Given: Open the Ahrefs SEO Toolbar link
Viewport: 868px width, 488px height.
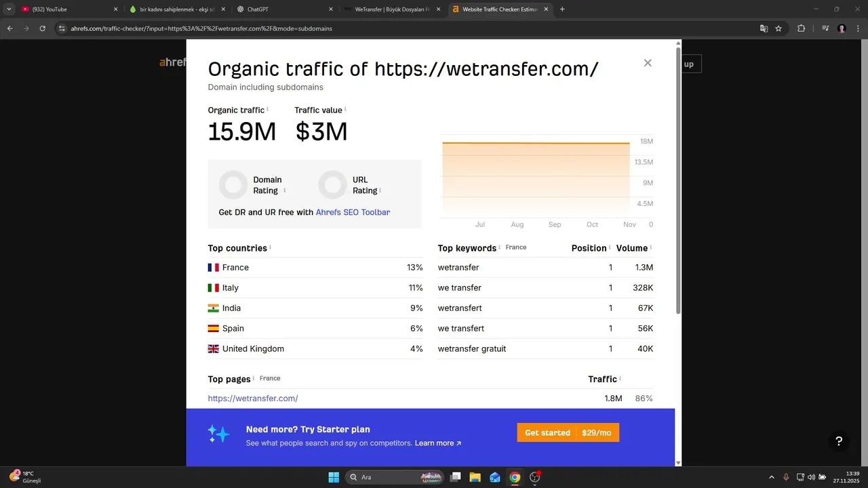Looking at the screenshot, I should tap(353, 212).
